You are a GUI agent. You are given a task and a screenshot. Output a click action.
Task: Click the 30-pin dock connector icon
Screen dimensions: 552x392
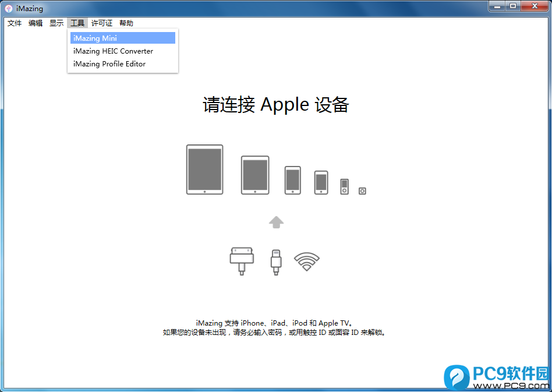pyautogui.click(x=242, y=261)
